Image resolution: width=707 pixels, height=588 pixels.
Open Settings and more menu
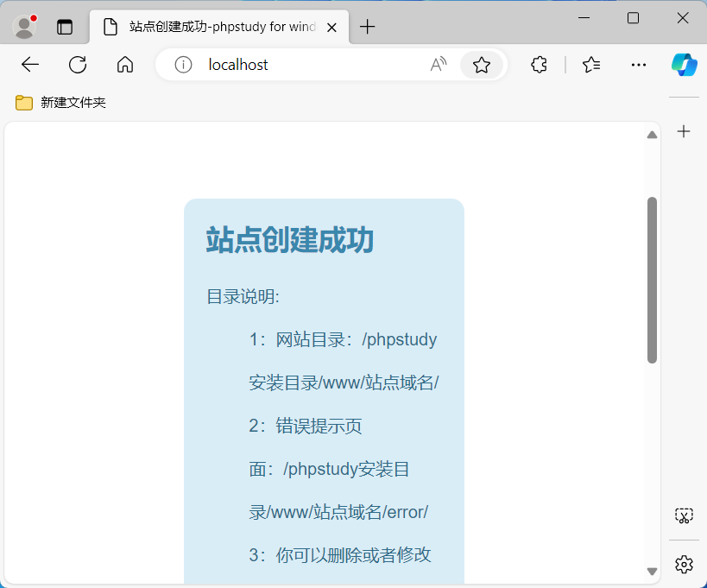[x=639, y=65]
